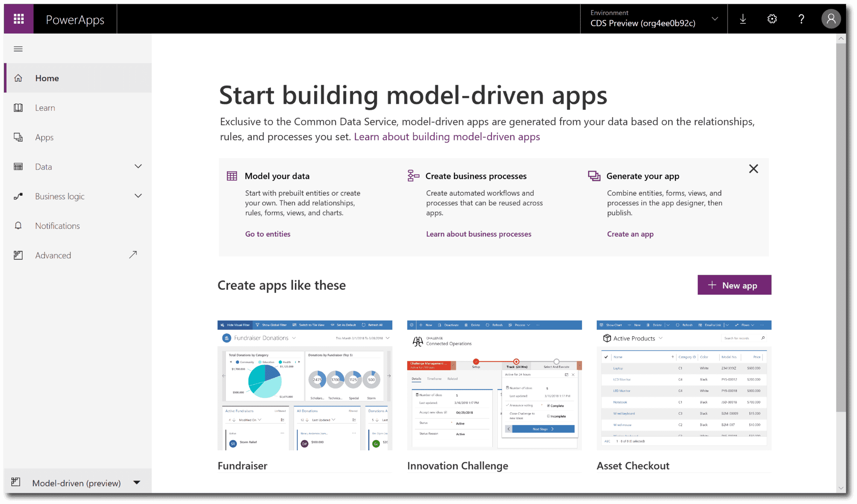Click the Create apps like these heading

coord(281,285)
